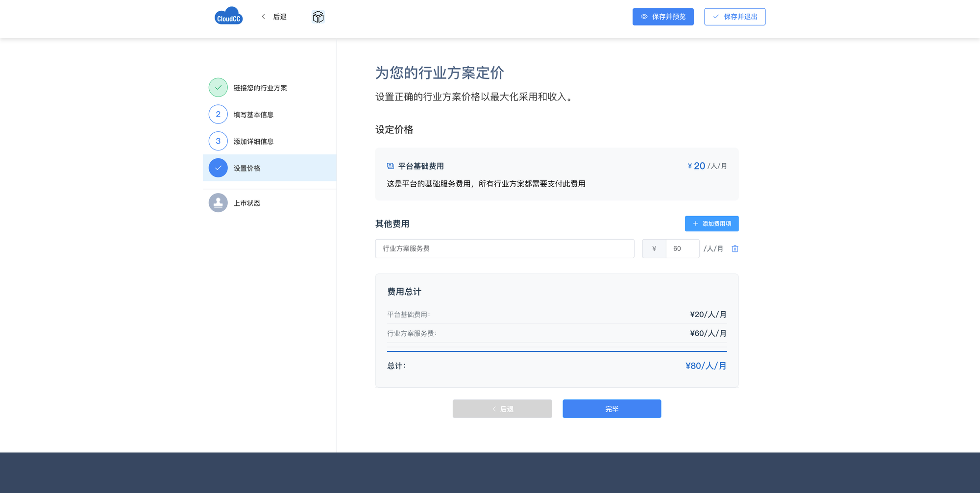Click the 平台基础费用 money icon
This screenshot has height=493, width=980.
391,166
